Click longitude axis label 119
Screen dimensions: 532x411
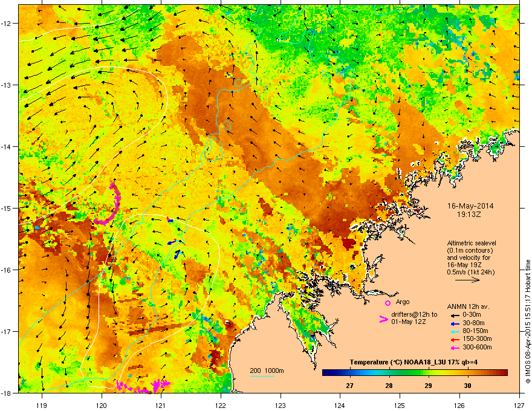coord(42,405)
